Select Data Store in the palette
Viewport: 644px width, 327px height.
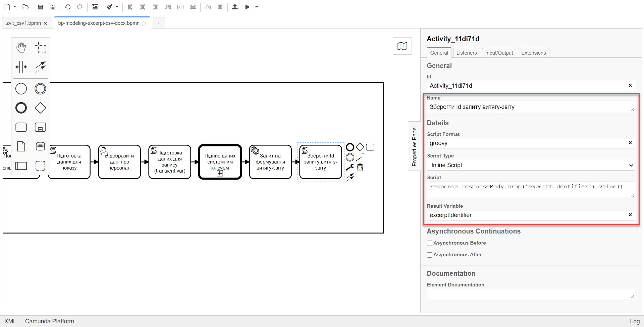pyautogui.click(x=40, y=146)
